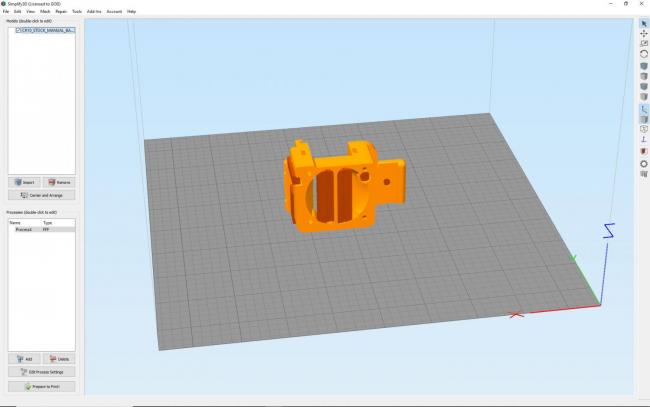The width and height of the screenshot is (650, 407).
Task: Open Edit Process Settings
Action: [x=41, y=372]
